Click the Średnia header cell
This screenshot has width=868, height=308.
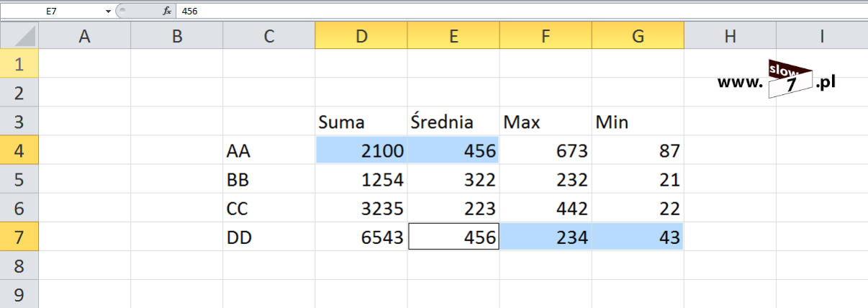pos(453,122)
